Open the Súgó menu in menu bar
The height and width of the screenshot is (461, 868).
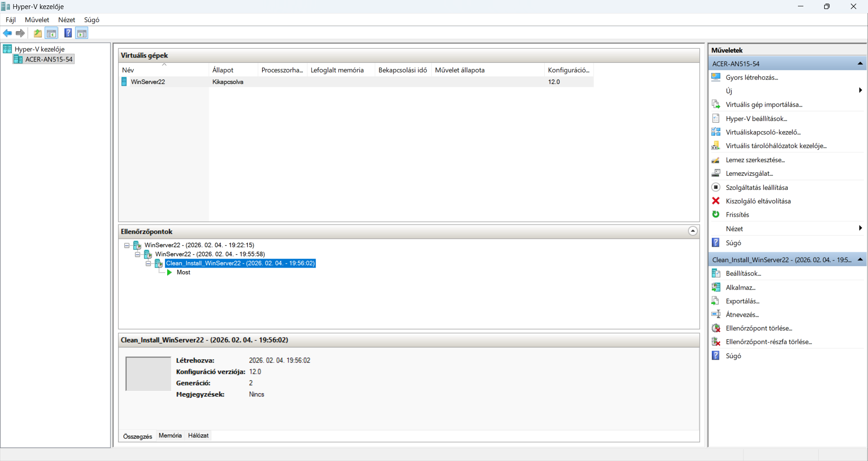coord(92,20)
